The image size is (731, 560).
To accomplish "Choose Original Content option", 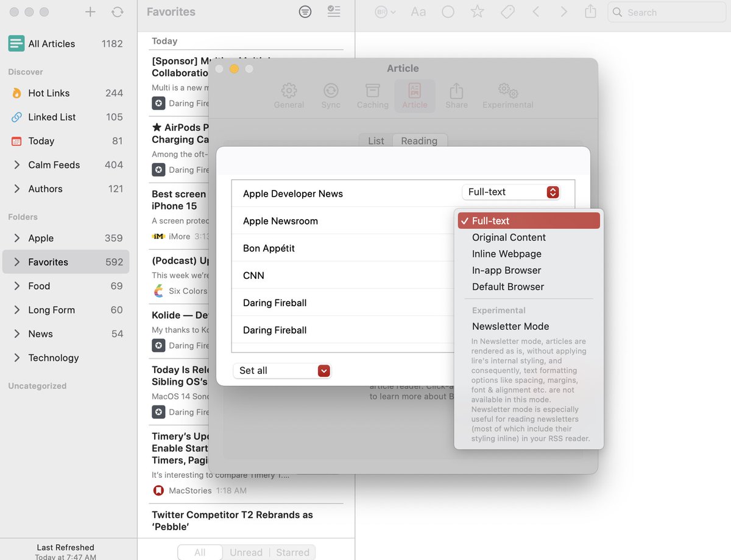I will (x=529, y=237).
